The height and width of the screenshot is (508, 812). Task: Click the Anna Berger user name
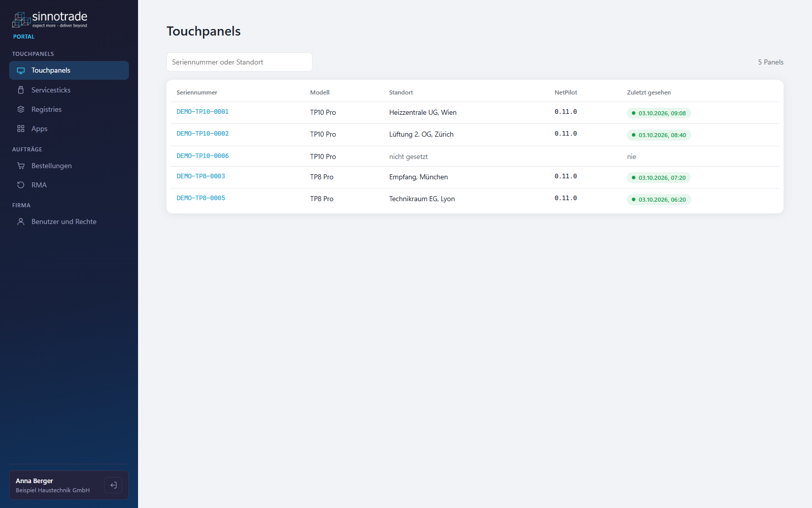pos(35,481)
